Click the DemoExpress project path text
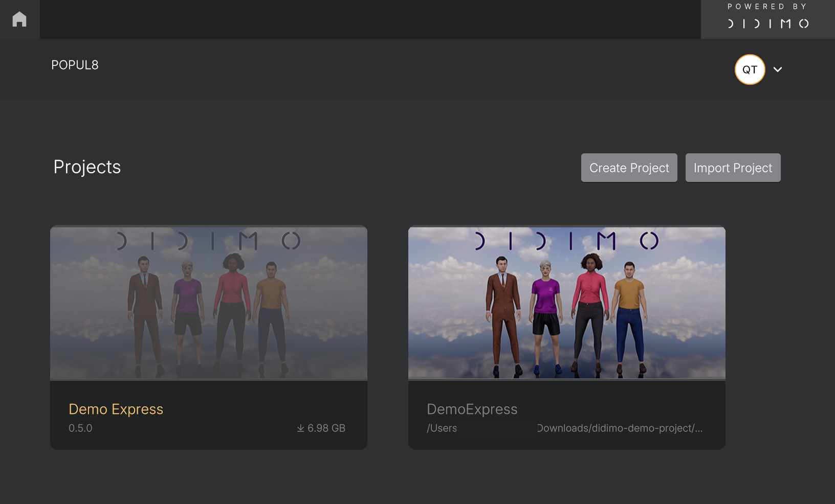 tap(565, 428)
